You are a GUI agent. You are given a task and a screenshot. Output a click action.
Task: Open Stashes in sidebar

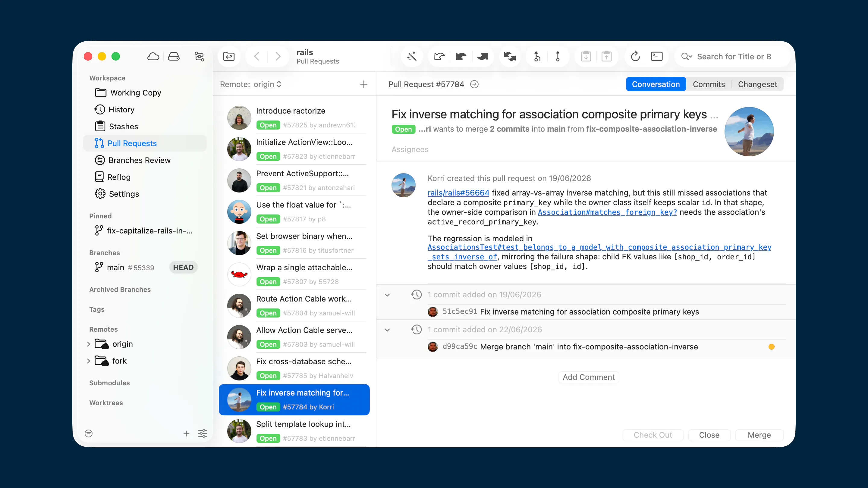coord(145,126)
